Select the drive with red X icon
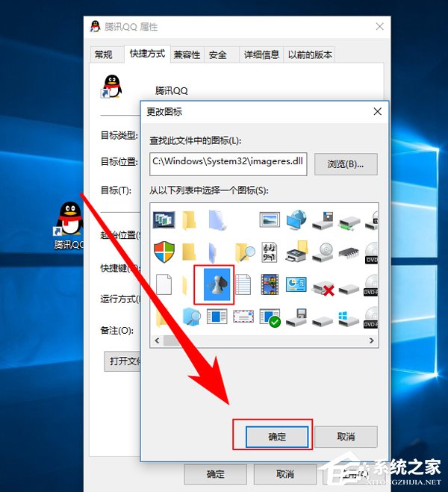This screenshot has height=492, width=448. point(323,288)
